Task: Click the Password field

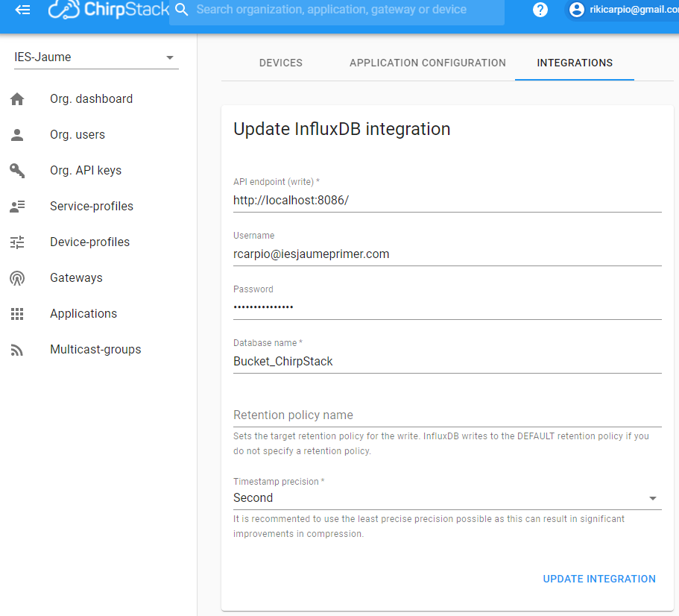Action: click(x=447, y=308)
